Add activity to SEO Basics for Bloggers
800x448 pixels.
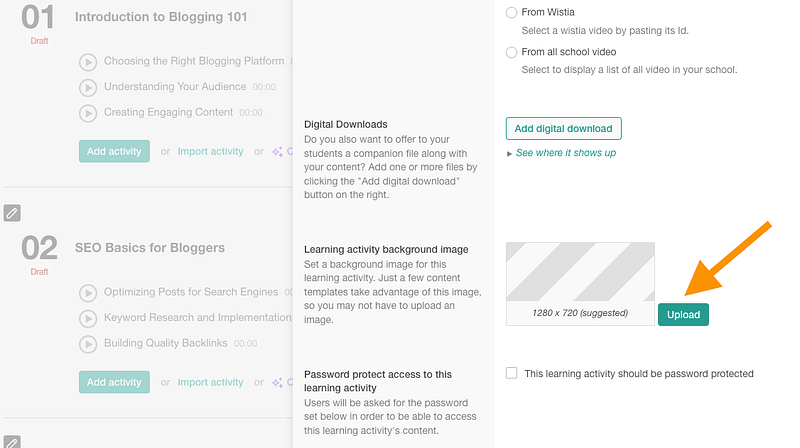114,382
